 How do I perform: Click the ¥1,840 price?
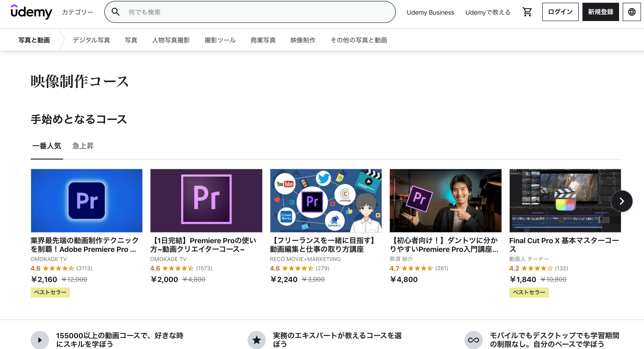[x=523, y=279]
